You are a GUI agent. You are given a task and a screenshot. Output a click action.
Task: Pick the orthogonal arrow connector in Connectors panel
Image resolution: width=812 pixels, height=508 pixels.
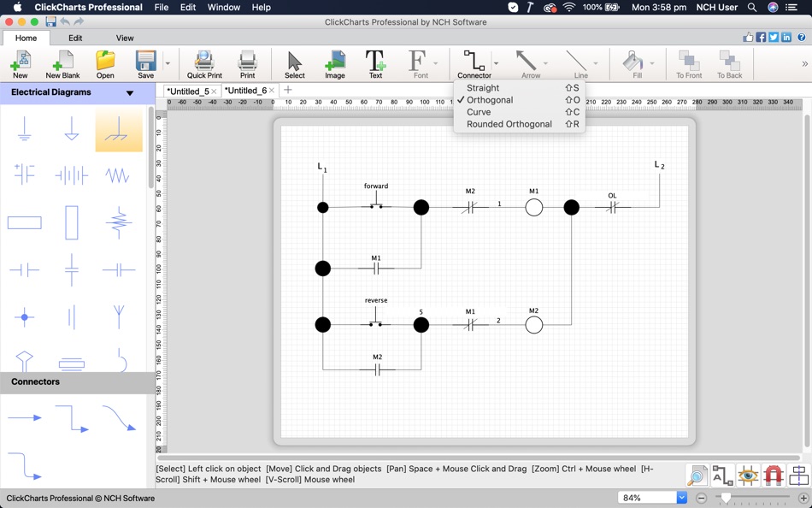click(x=72, y=419)
